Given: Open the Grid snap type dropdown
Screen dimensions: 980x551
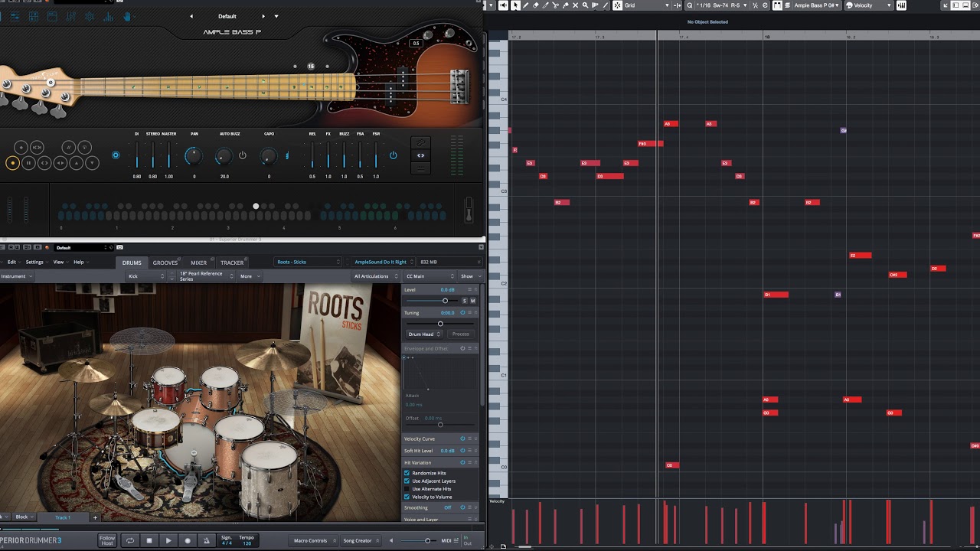Looking at the screenshot, I should click(648, 5).
